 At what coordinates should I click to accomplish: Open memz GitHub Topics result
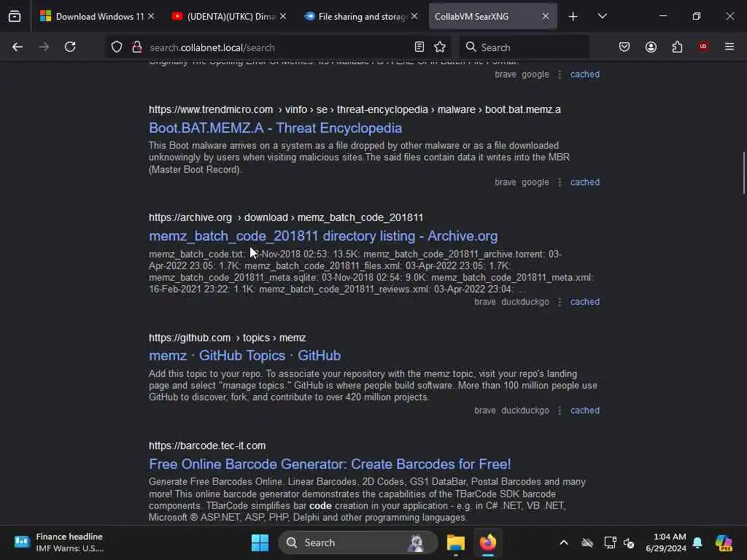pyautogui.click(x=244, y=356)
